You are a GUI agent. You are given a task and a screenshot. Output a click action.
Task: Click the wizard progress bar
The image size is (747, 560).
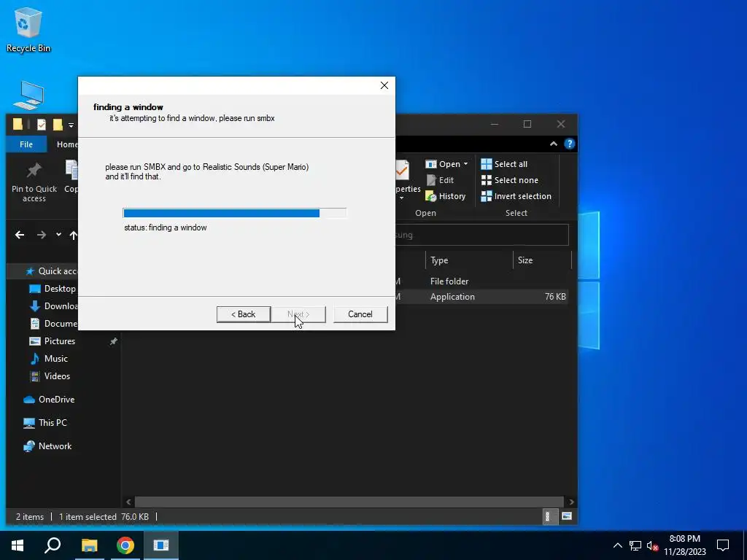(234, 214)
